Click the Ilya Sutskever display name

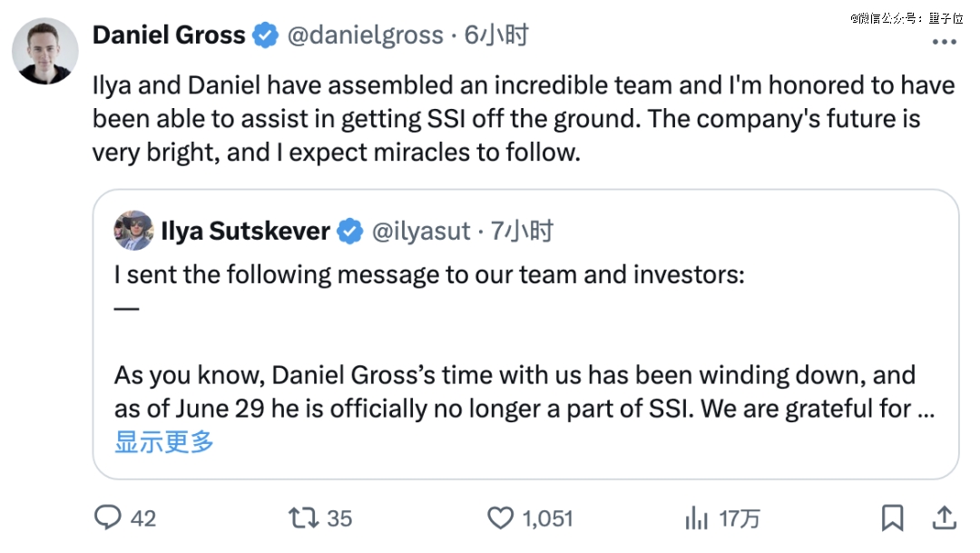point(245,231)
